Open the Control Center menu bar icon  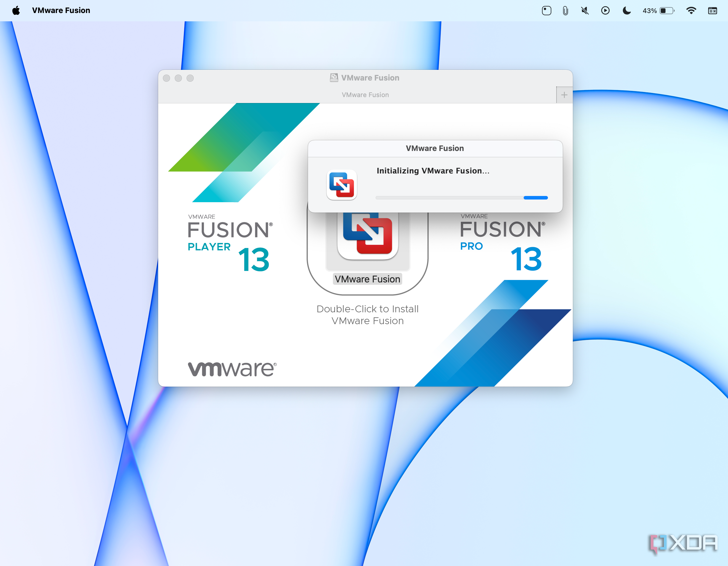point(712,11)
